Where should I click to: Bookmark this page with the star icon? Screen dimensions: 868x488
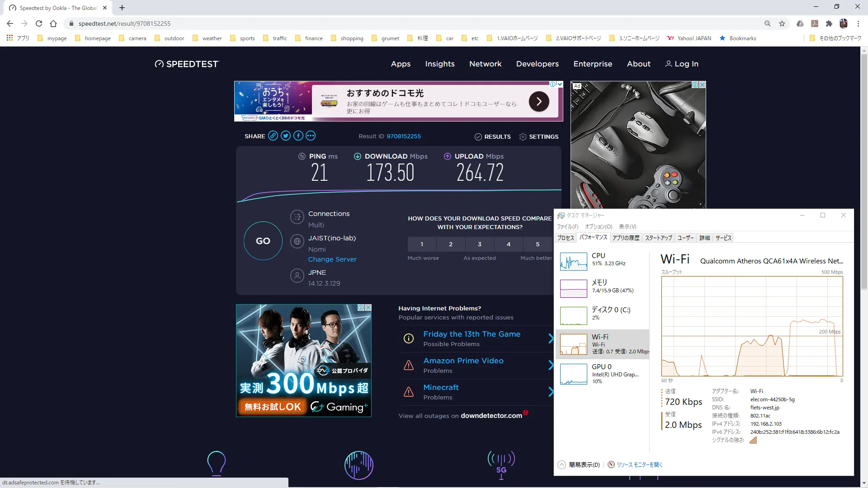coord(782,23)
